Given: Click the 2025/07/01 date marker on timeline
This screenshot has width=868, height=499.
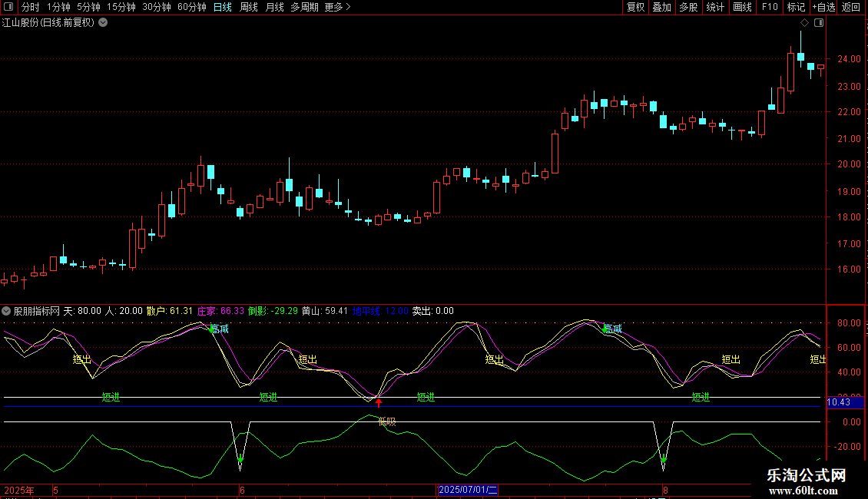Looking at the screenshot, I should click(x=468, y=490).
